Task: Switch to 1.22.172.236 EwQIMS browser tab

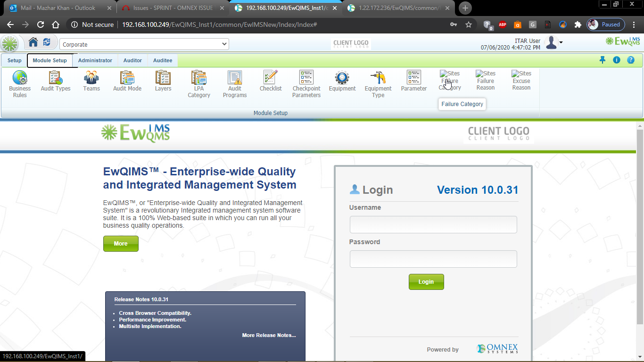Action: pyautogui.click(x=399, y=8)
